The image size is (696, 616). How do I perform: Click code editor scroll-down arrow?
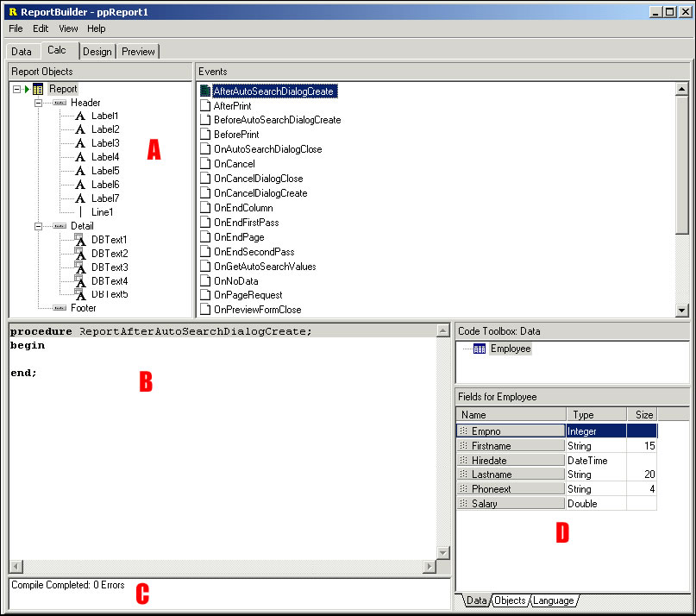pyautogui.click(x=443, y=553)
